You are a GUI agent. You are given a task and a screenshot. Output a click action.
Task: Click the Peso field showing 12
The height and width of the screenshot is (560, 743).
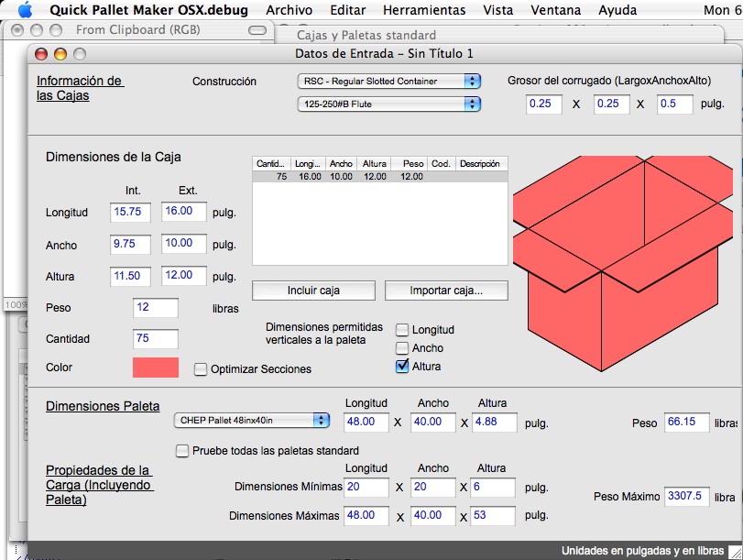(x=156, y=308)
